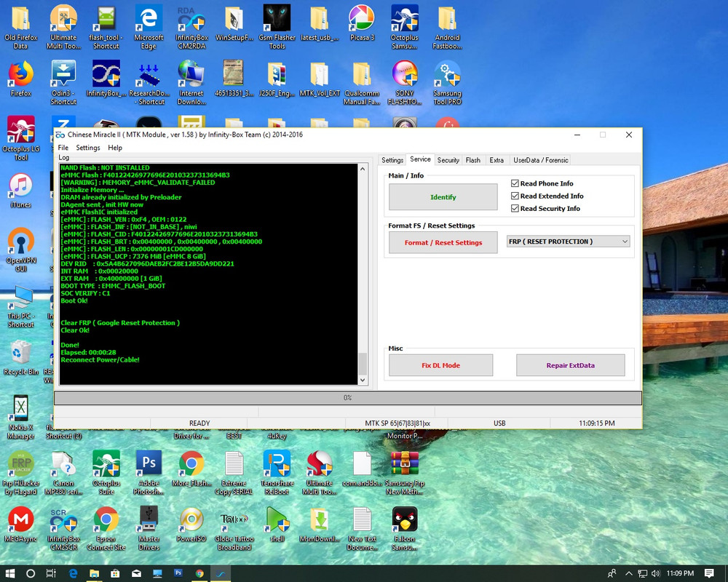Open the Old Firefox Data desktop folder
Image resolution: width=728 pixels, height=582 pixels.
(x=20, y=27)
